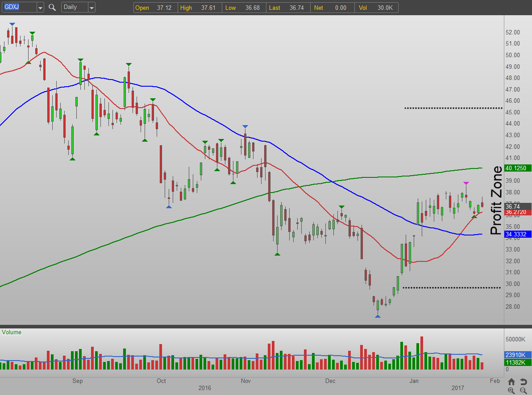Viewport: 532px width, 395px height.
Task: Click the zoom out magnifier icon
Action: point(524,391)
